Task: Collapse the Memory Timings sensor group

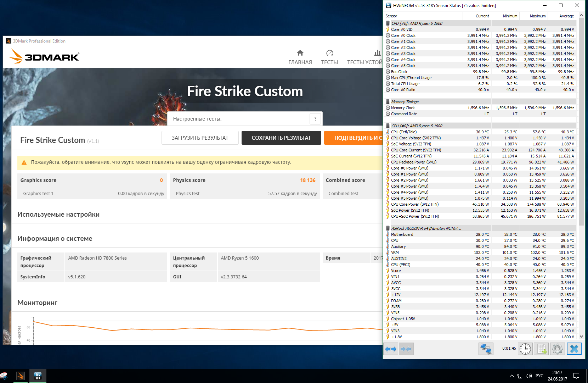Action: tap(405, 102)
